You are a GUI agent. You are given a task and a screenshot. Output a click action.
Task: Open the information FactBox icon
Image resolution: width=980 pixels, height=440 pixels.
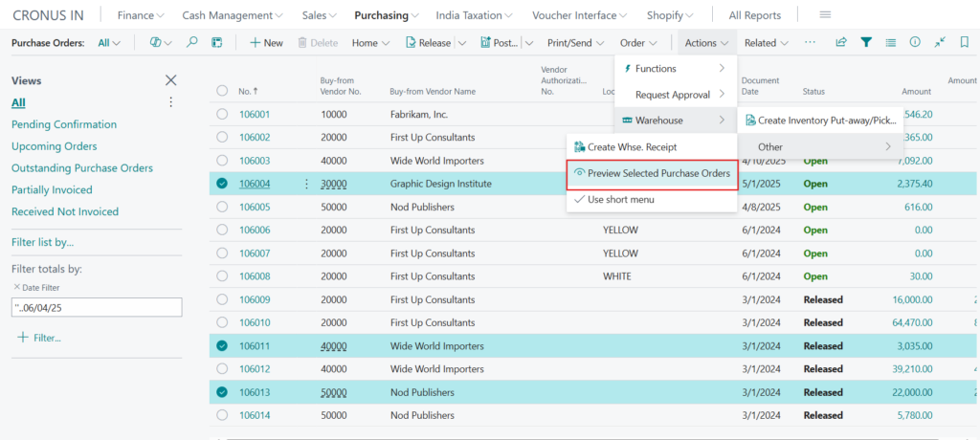click(915, 43)
